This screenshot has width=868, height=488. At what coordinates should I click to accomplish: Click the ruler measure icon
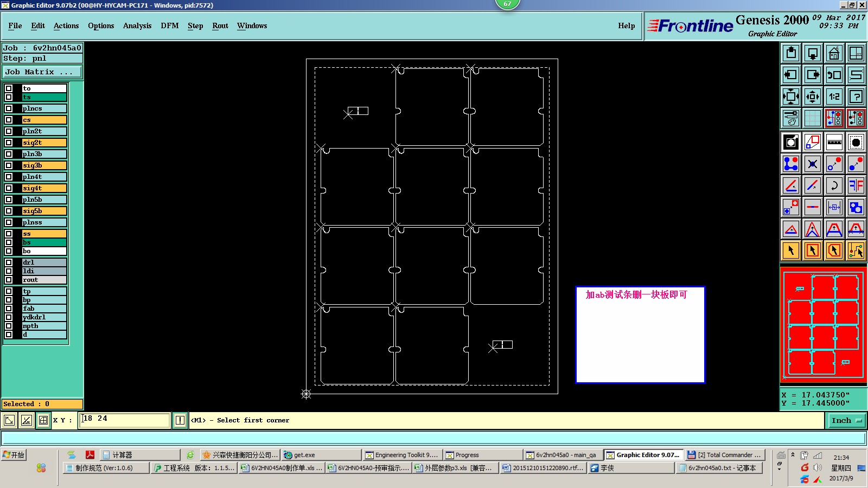point(834,142)
